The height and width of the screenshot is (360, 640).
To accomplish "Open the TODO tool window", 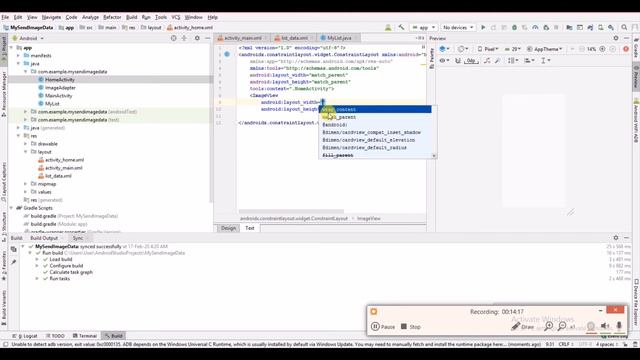I will (x=55, y=336).
